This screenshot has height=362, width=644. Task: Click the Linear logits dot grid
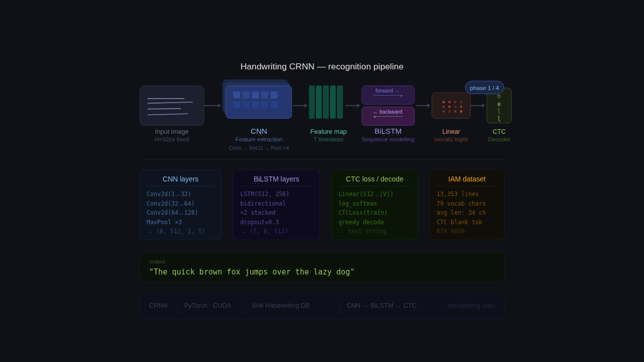[451, 106]
